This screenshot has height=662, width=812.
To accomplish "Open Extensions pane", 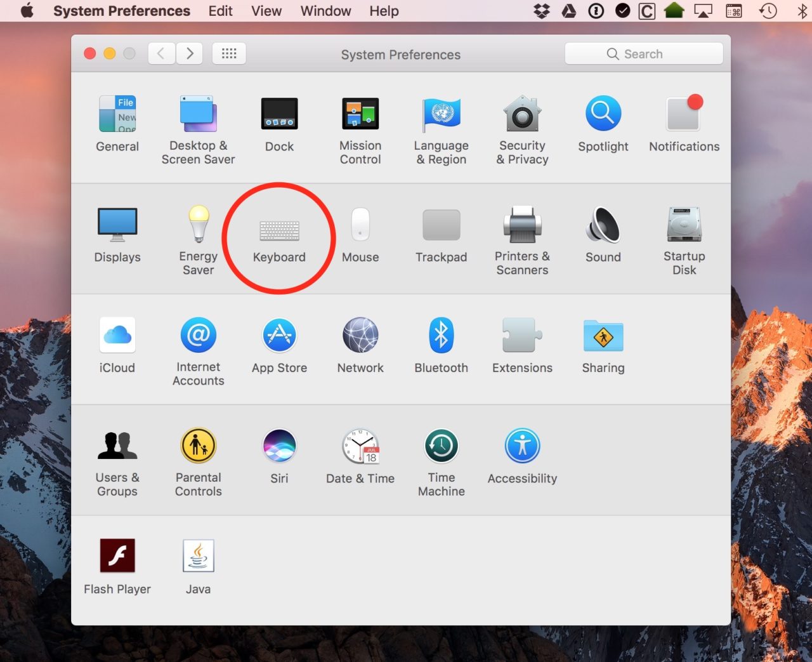I will tap(522, 346).
